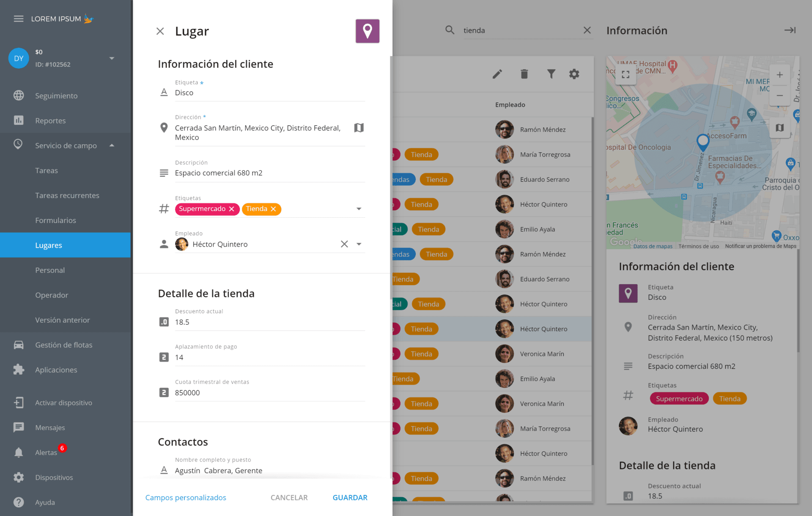Open the filter funnel icon

tap(551, 74)
